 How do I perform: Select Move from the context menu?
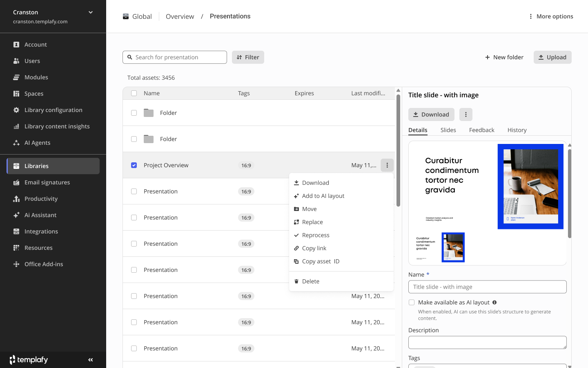click(341, 209)
